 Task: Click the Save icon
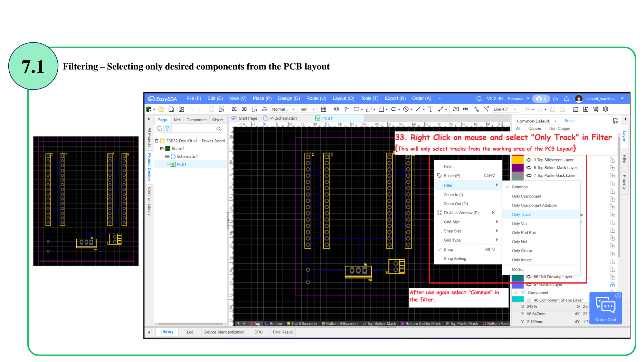point(171,109)
